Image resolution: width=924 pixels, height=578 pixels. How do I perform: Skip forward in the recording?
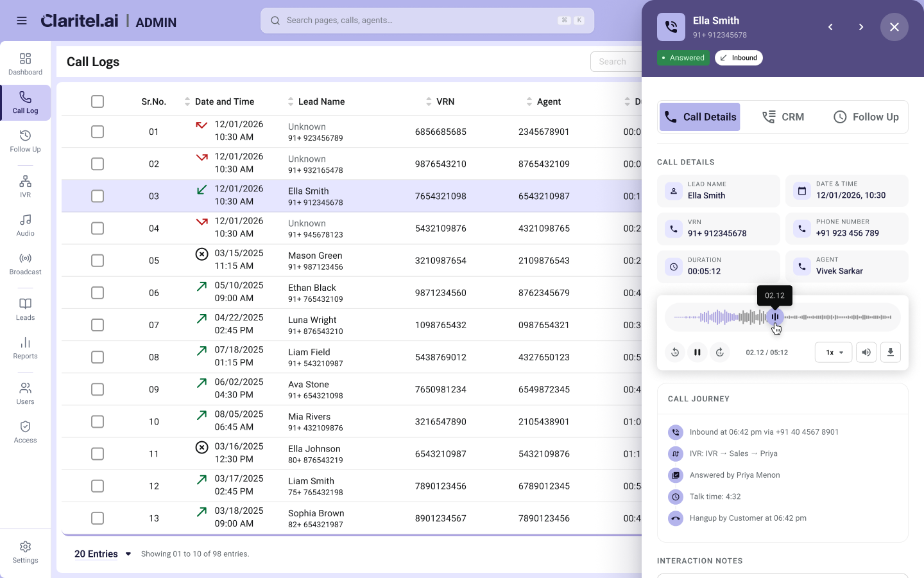(720, 352)
